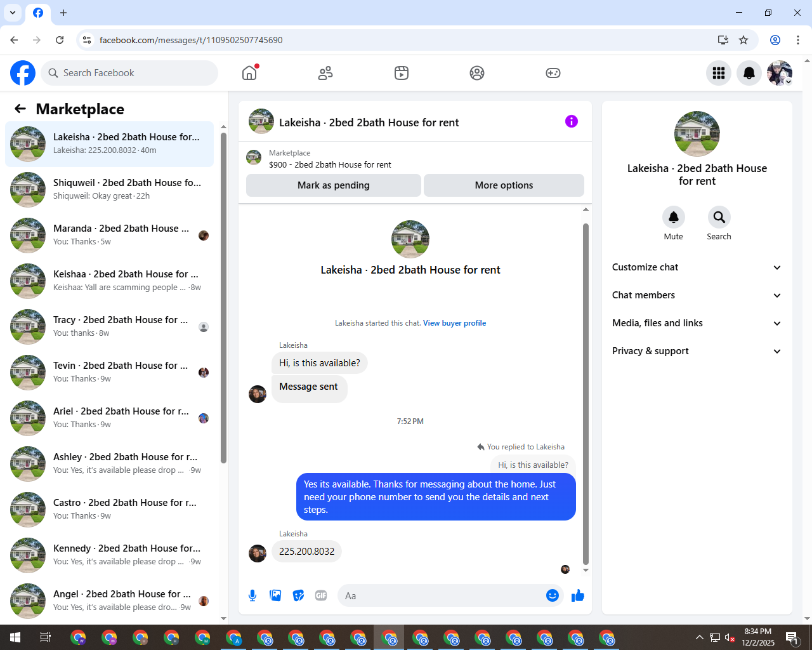The height and width of the screenshot is (650, 812).
Task: Open View buyer profile link
Action: pyautogui.click(x=454, y=323)
